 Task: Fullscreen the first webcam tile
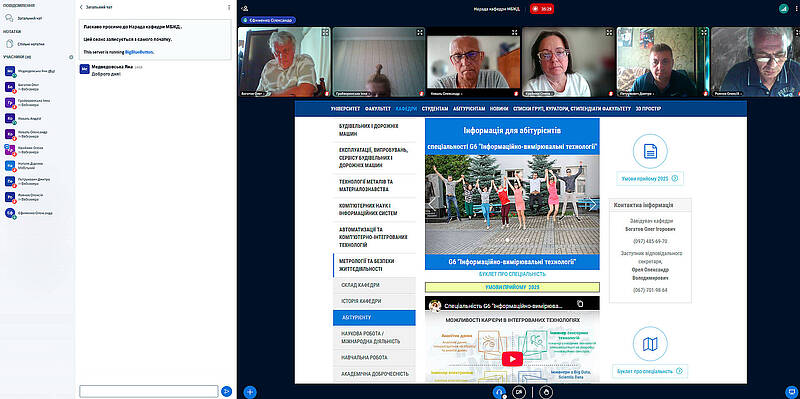pyautogui.click(x=325, y=32)
